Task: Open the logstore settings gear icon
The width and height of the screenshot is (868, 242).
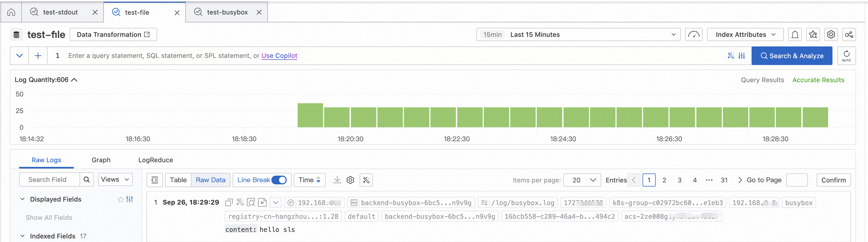Action: point(831,35)
